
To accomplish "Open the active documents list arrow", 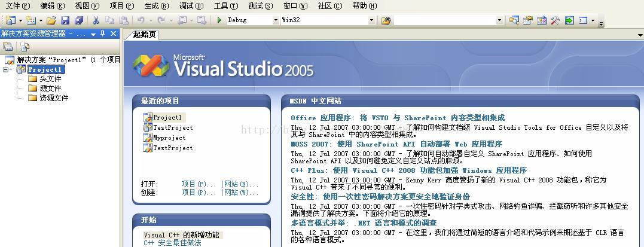I will coord(640,35).
